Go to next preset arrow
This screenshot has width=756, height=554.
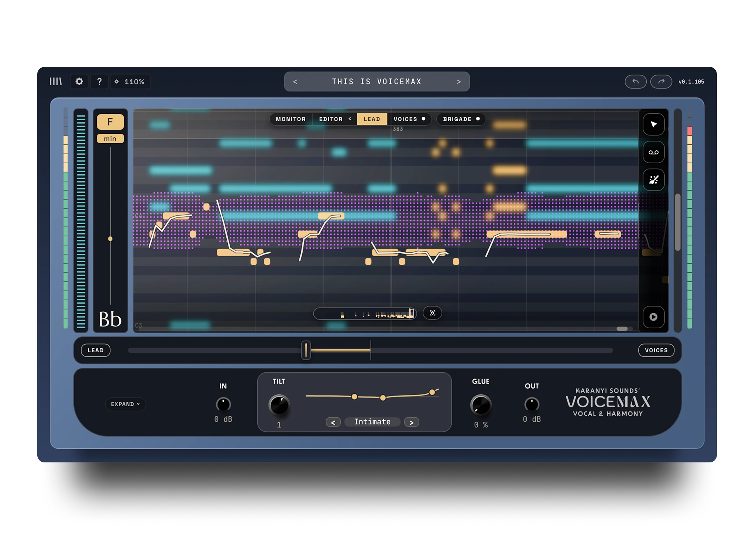tap(458, 82)
